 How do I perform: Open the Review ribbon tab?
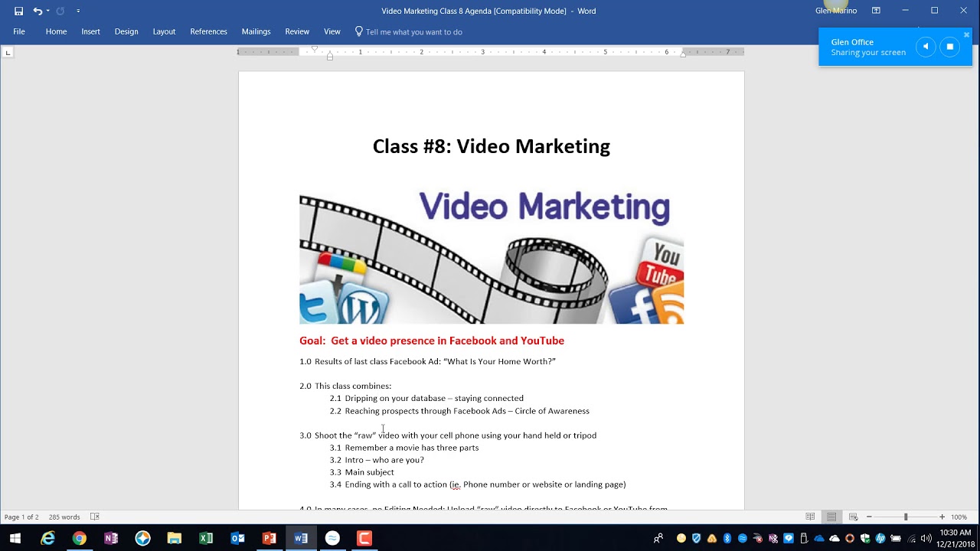click(x=297, y=31)
